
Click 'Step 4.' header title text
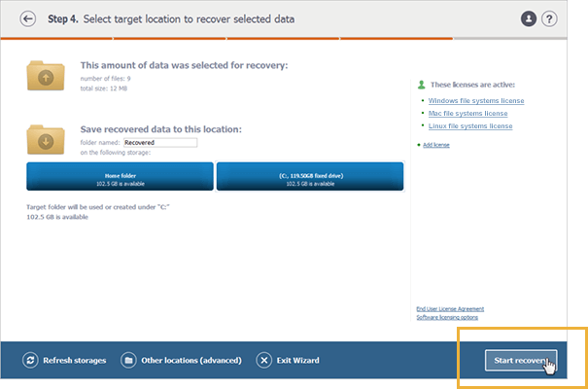tap(63, 19)
